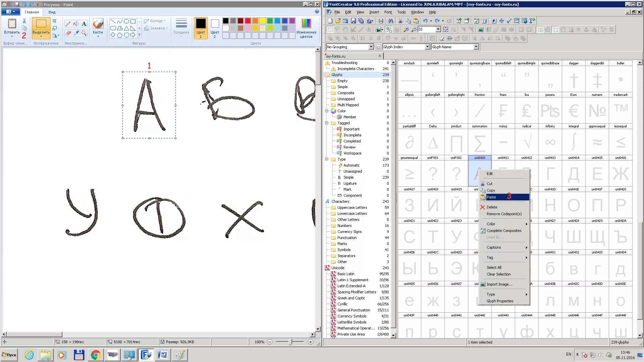Click Import Image icon in FontCreator toolbar
Screen dimensions: 644x362
481,29
